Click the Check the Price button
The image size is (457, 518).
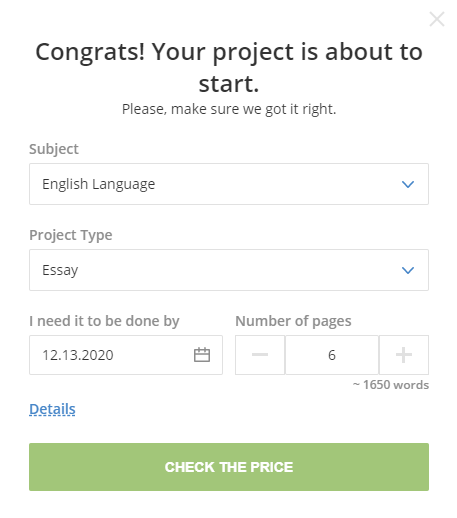229,467
